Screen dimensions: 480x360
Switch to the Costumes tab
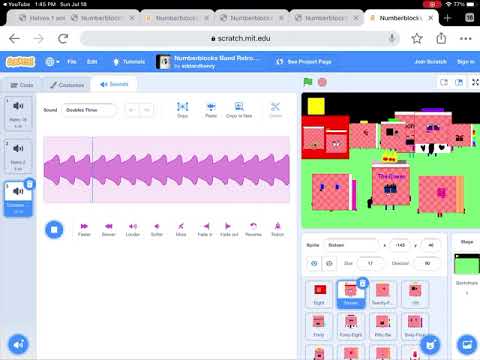[67, 85]
